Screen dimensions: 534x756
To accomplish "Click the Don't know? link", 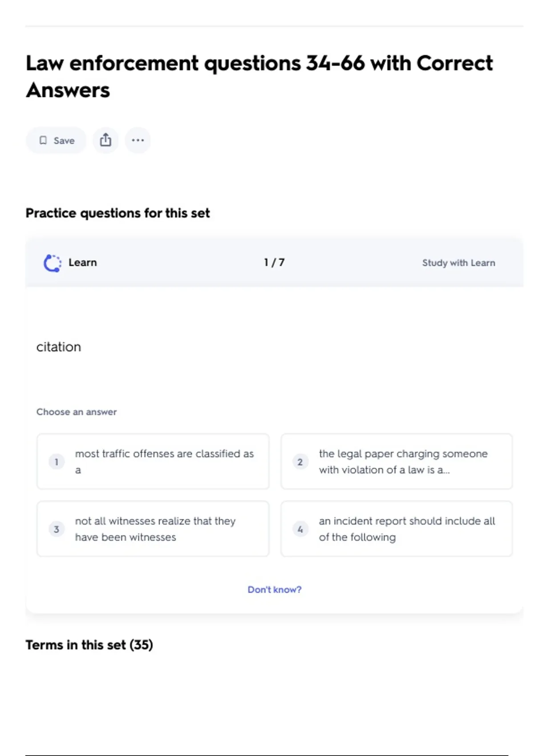I will pos(275,590).
